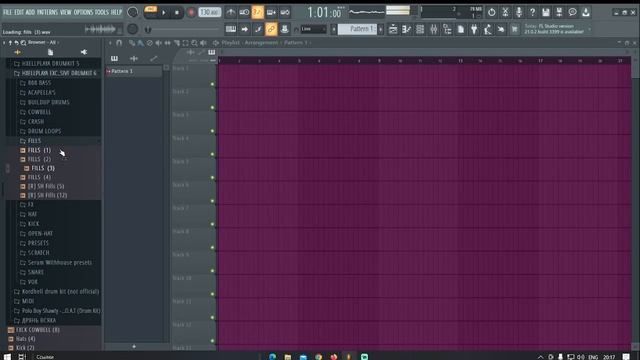Open the Playlist view icon
Viewport: 640px width, 360px height.
(393, 29)
